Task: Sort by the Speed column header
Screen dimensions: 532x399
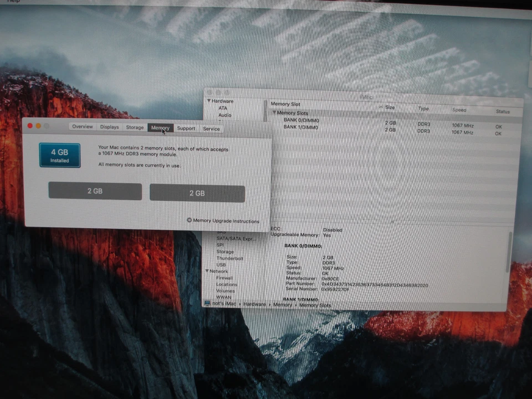Action: [459, 110]
